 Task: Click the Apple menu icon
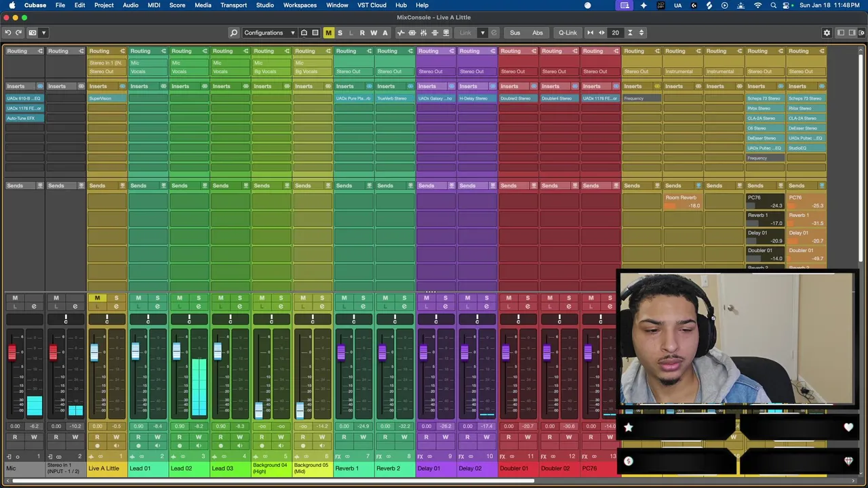pos(12,5)
